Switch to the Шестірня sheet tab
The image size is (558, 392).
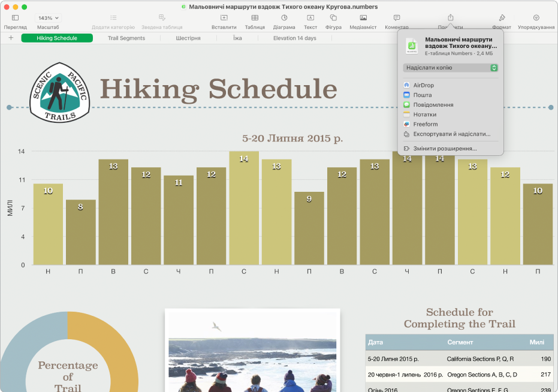[x=188, y=38]
